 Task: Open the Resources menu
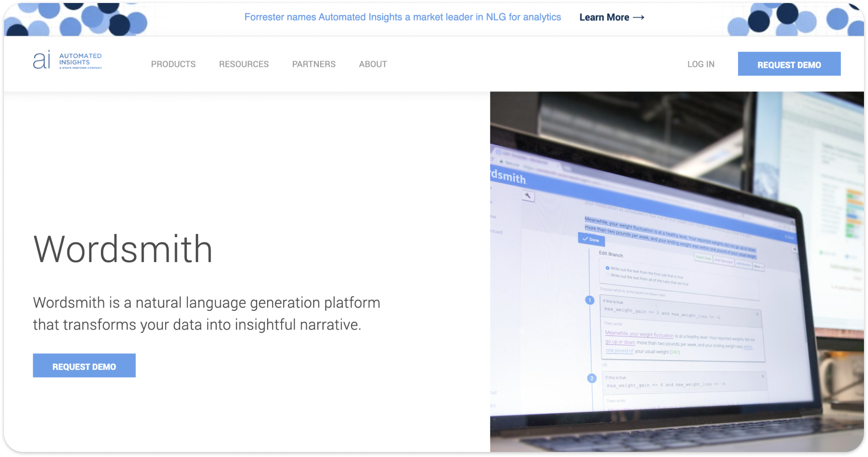(244, 64)
